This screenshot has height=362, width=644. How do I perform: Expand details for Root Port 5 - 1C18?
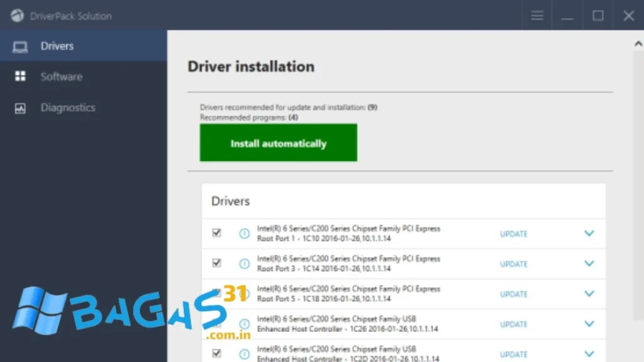pyautogui.click(x=589, y=293)
